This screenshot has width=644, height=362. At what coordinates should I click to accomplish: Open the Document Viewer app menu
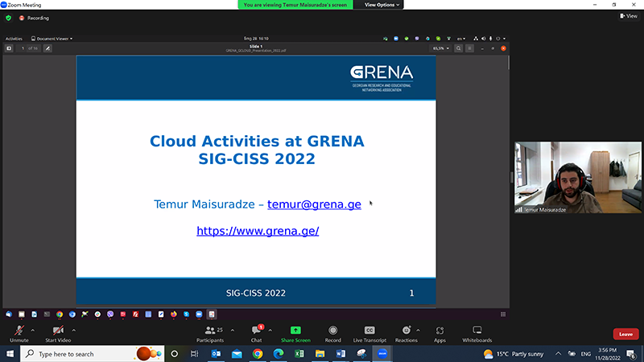point(52,39)
